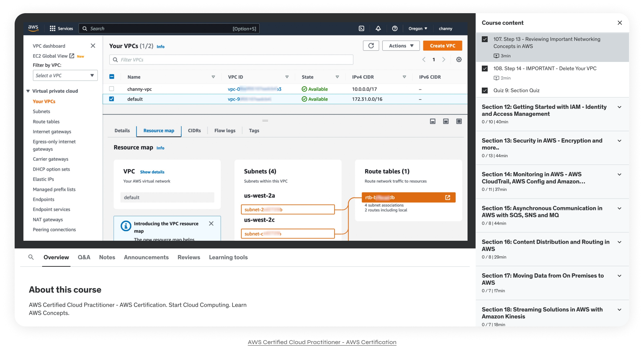Image resolution: width=644 pixels, height=347 pixels.
Task: Click the AWS logo home icon
Action: pyautogui.click(x=33, y=28)
